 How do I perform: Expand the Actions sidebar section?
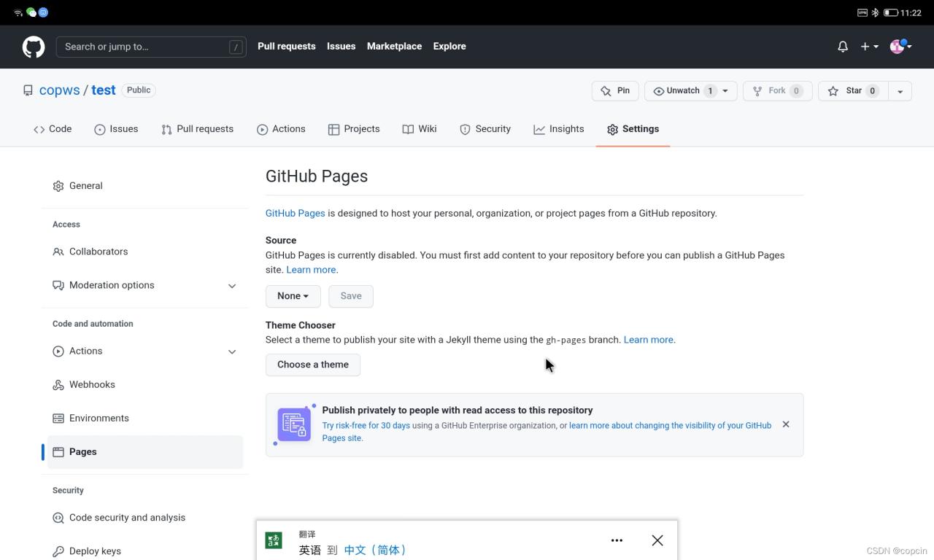pos(232,351)
